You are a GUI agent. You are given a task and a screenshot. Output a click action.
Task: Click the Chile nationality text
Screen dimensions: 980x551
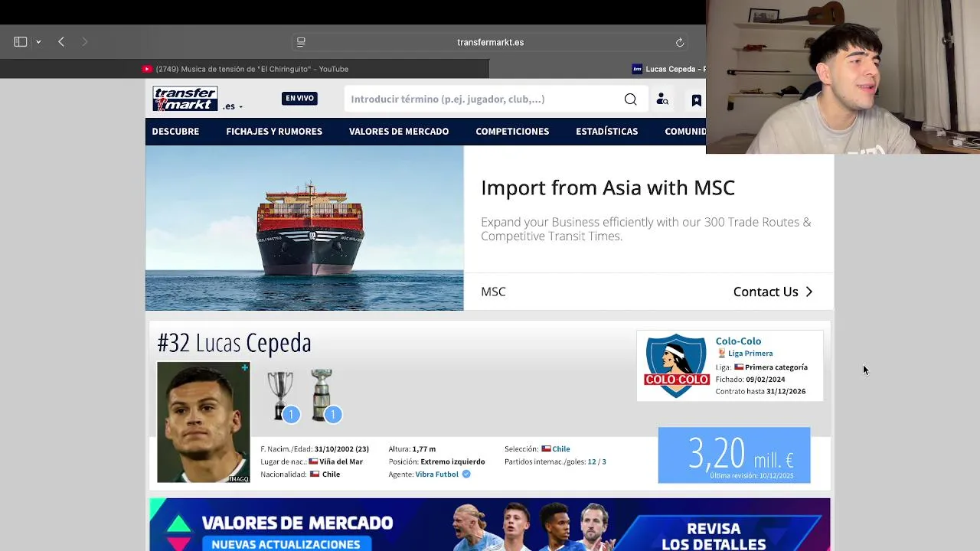tap(331, 474)
